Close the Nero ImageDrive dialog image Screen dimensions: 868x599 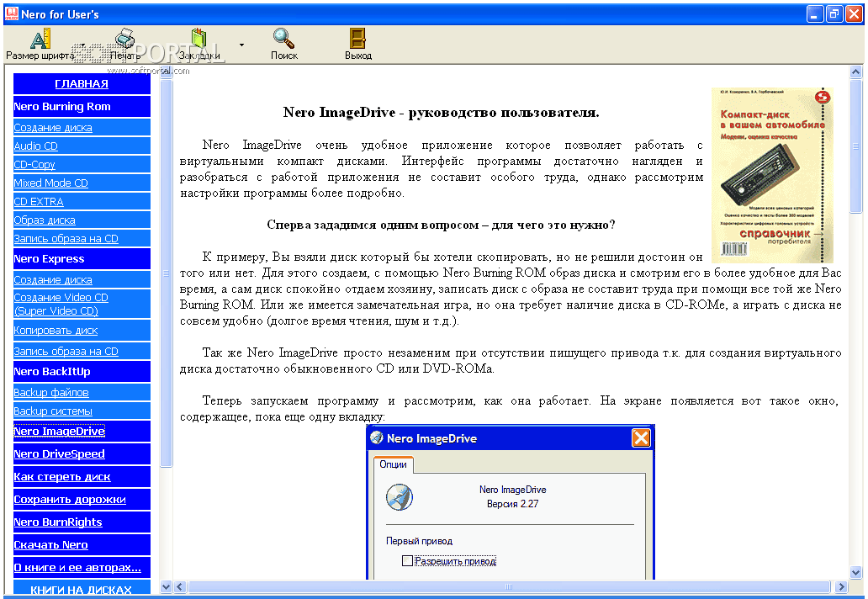click(x=641, y=438)
